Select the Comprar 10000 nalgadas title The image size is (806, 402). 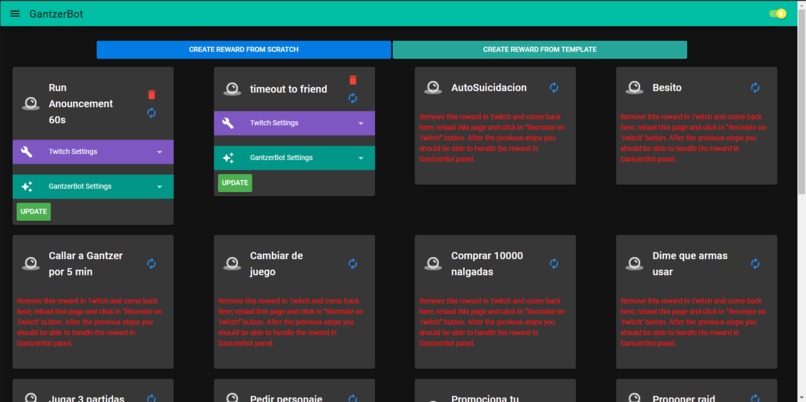[487, 264]
